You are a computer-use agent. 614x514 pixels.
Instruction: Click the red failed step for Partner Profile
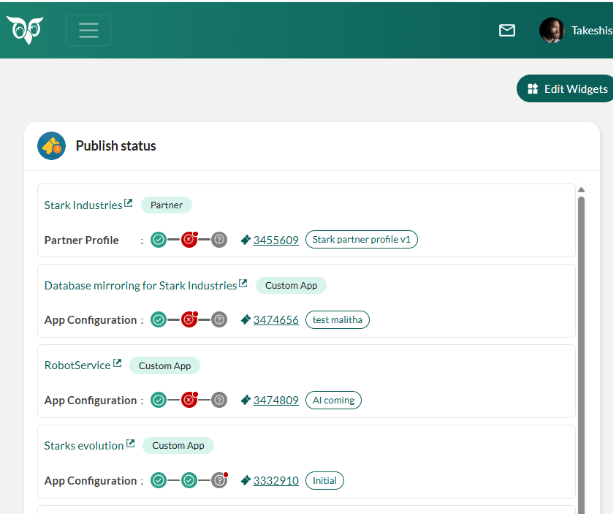pos(189,239)
